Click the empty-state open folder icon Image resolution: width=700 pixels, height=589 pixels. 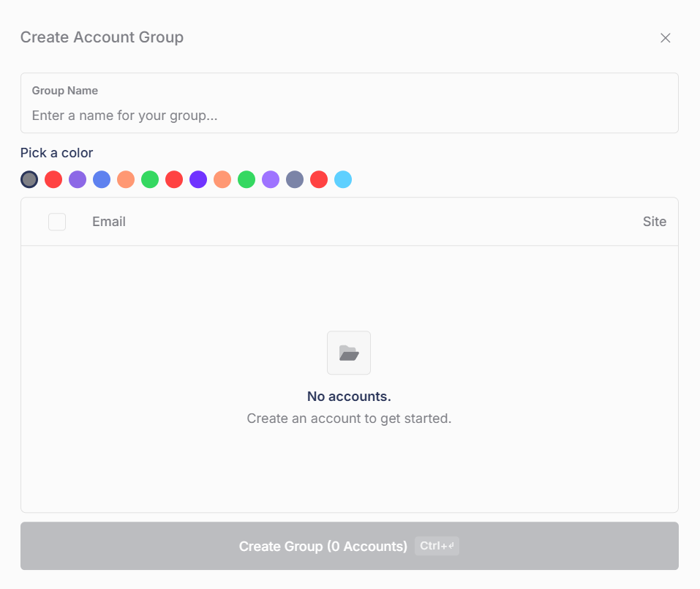tap(349, 353)
